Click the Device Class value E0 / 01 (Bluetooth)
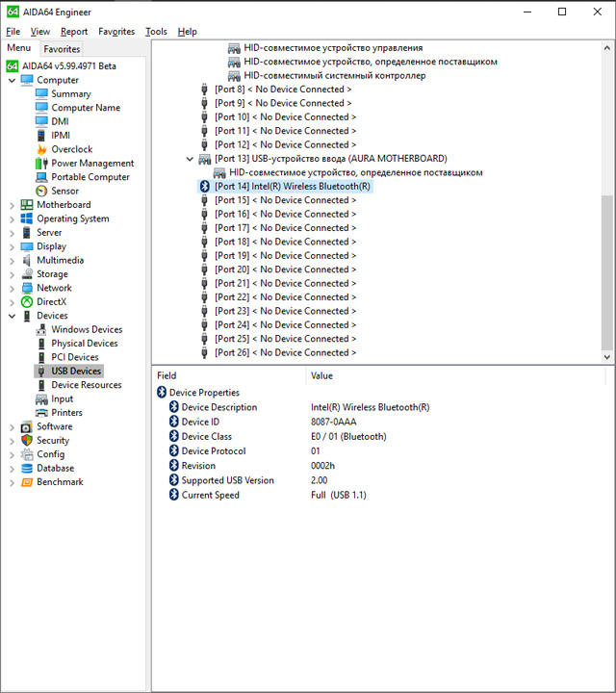616x693 pixels. [348, 437]
